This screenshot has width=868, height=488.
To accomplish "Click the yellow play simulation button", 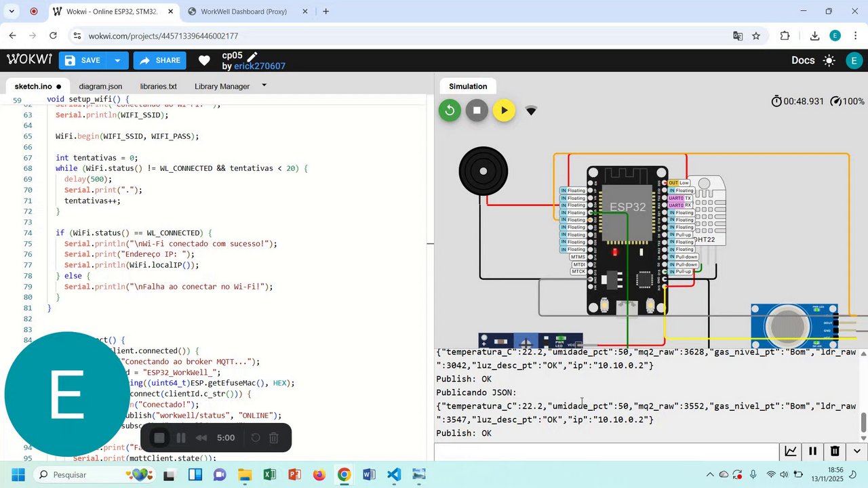I will coord(504,110).
